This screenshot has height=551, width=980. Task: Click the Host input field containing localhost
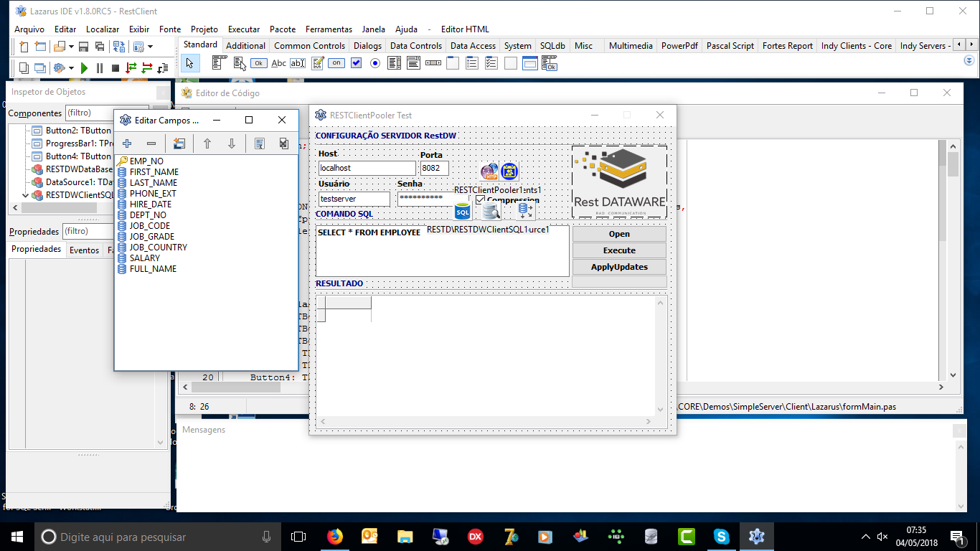tap(367, 168)
